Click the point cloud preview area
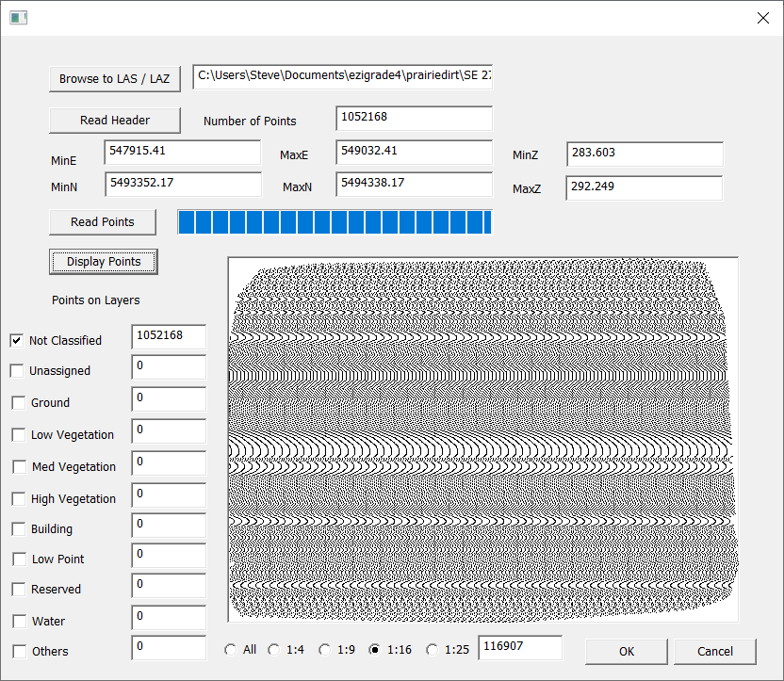Image resolution: width=784 pixels, height=681 pixels. coord(482,438)
